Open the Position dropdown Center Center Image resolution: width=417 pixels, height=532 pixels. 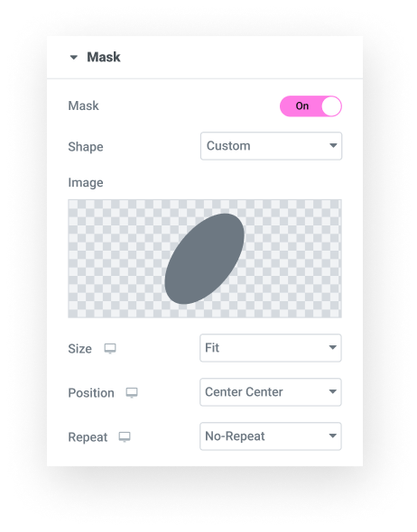[270, 392]
